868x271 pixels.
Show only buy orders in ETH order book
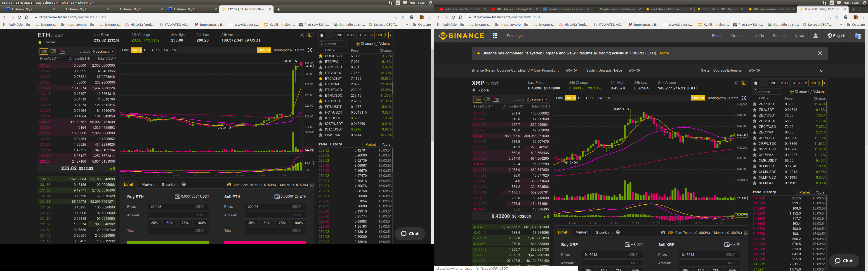click(53, 51)
